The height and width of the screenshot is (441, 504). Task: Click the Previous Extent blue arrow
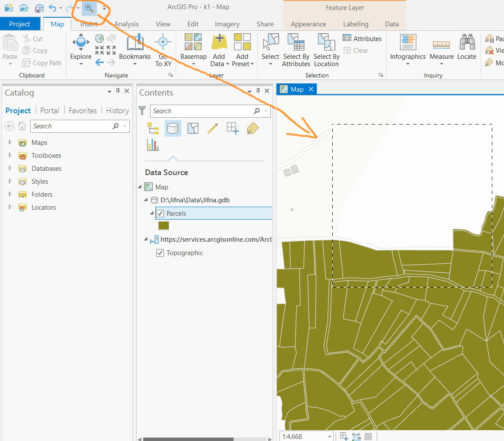click(x=100, y=62)
